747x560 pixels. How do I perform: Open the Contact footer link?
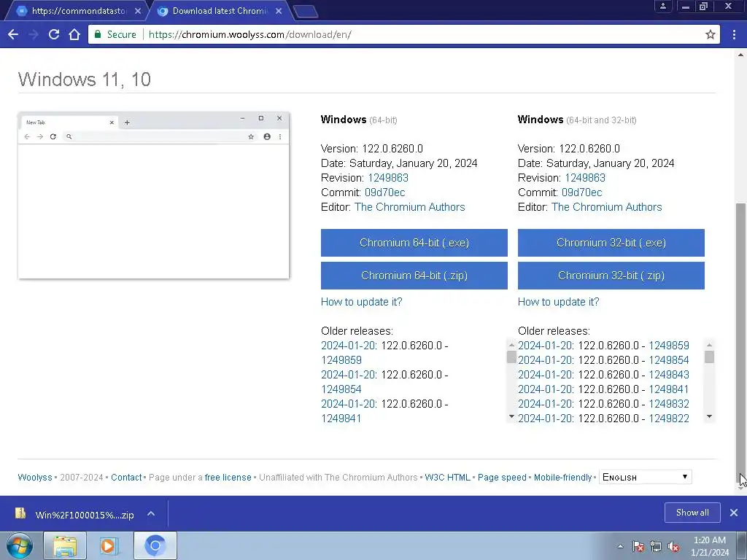point(126,477)
